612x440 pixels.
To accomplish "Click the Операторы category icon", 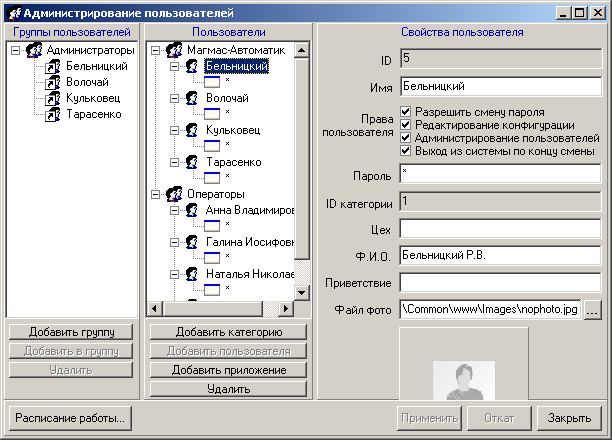I will (174, 194).
